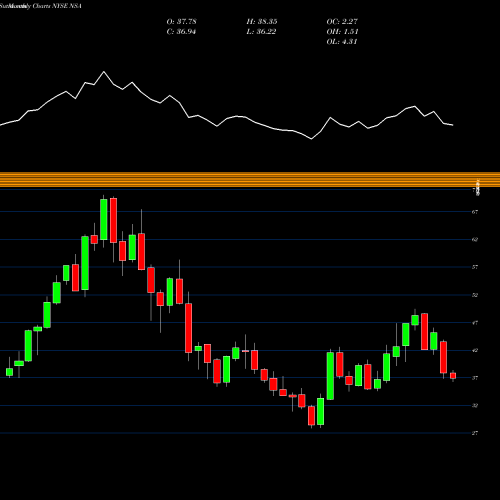Click the open price value O: 37.78
This screenshot has width=500, height=500.
(181, 22)
